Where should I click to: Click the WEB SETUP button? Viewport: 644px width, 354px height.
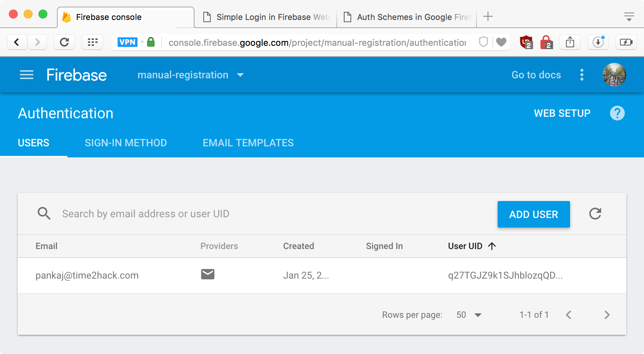click(x=562, y=113)
